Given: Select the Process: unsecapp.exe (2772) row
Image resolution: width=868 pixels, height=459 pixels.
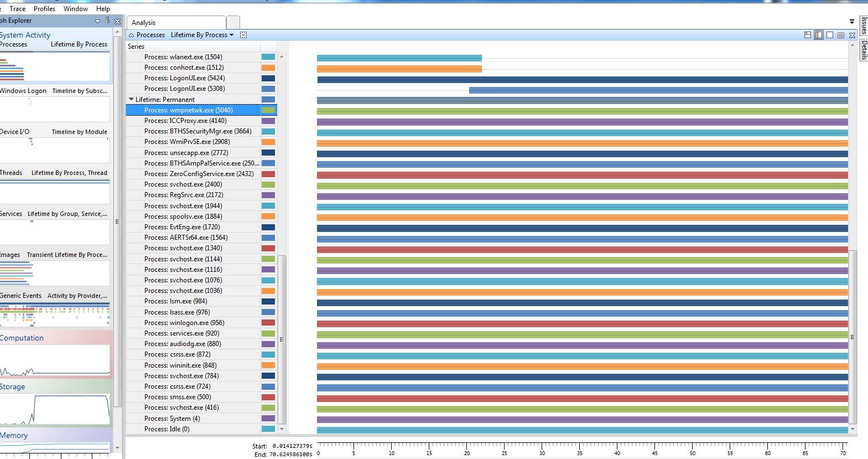Looking at the screenshot, I should pos(201,153).
